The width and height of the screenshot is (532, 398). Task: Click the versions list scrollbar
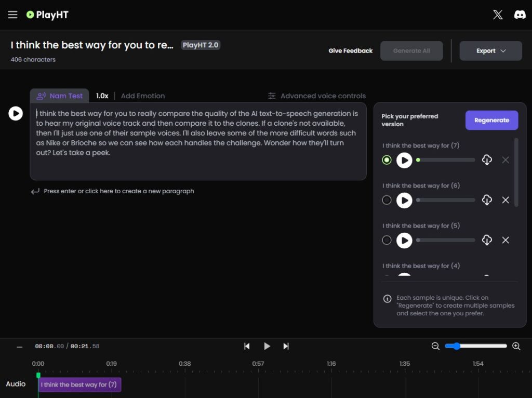(x=516, y=172)
